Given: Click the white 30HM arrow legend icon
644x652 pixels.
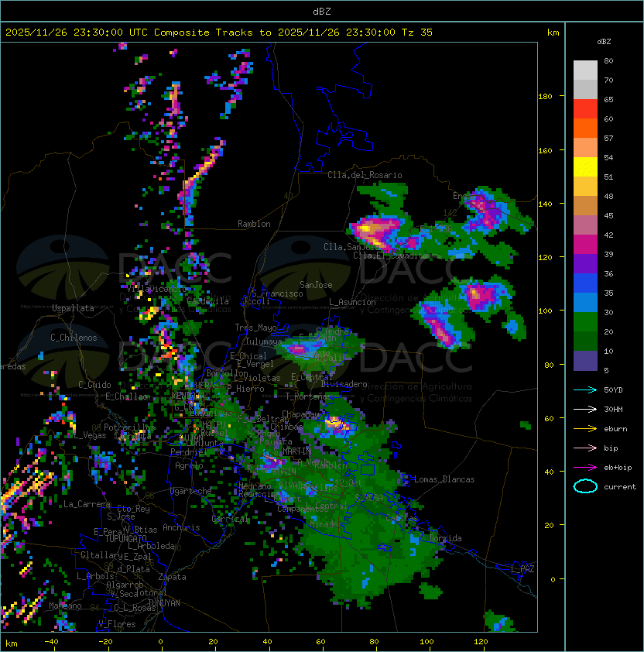Looking at the screenshot, I should pyautogui.click(x=585, y=409).
